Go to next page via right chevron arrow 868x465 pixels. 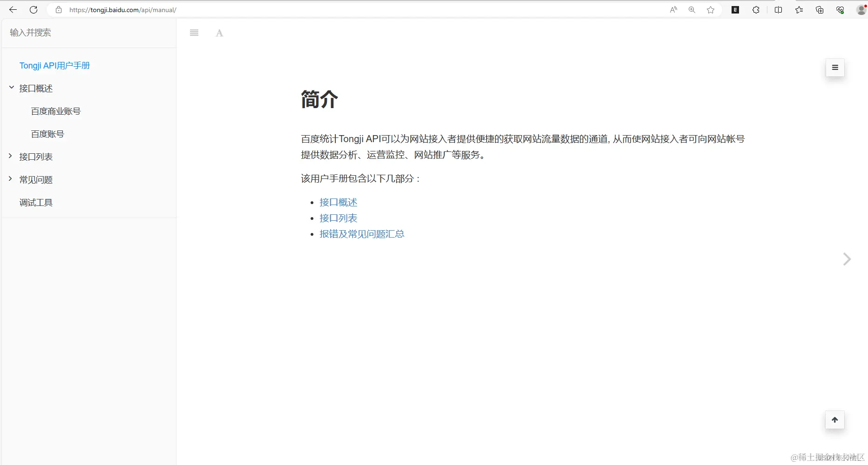(846, 259)
